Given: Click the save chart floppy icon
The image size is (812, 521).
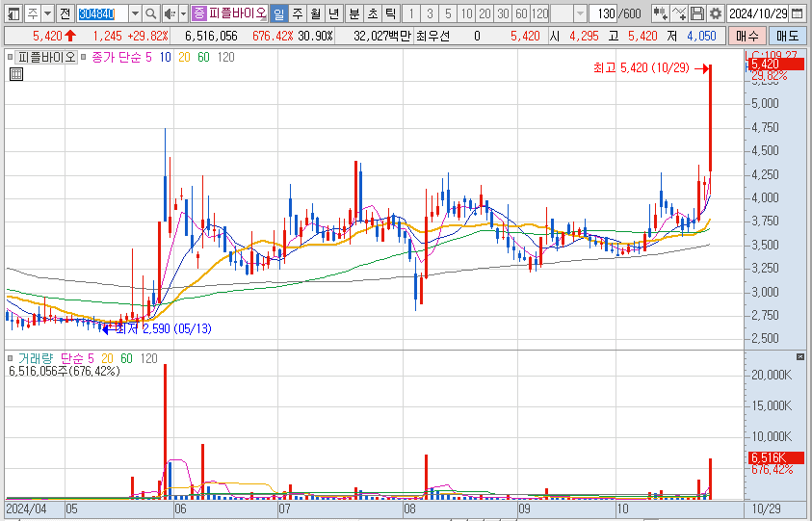Looking at the screenshot, I should coord(697,13).
